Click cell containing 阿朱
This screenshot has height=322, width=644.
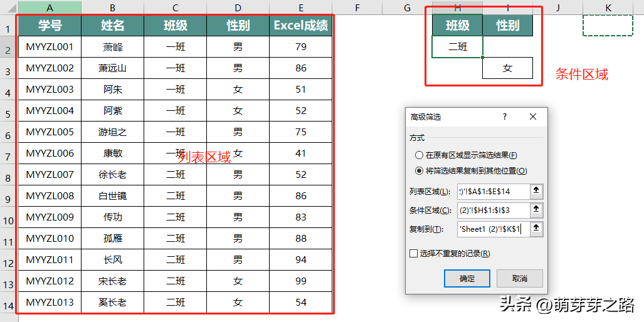pos(112,90)
